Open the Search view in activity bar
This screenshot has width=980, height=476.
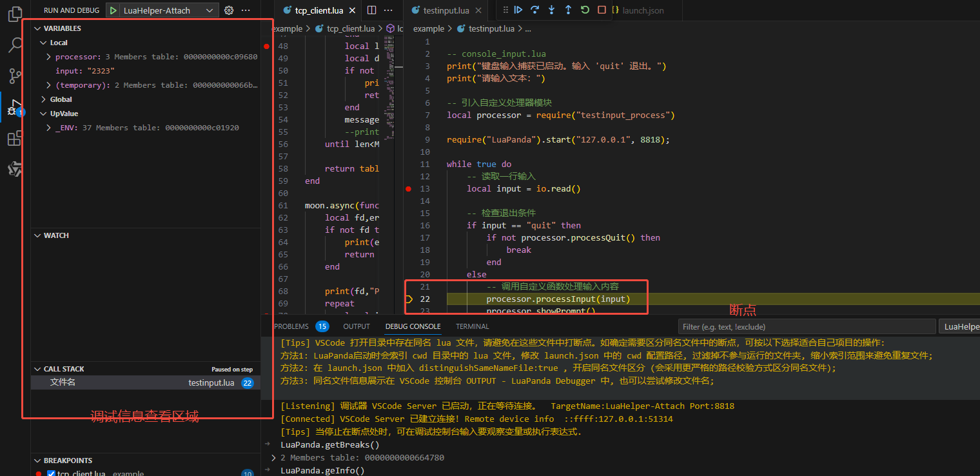[x=15, y=45]
